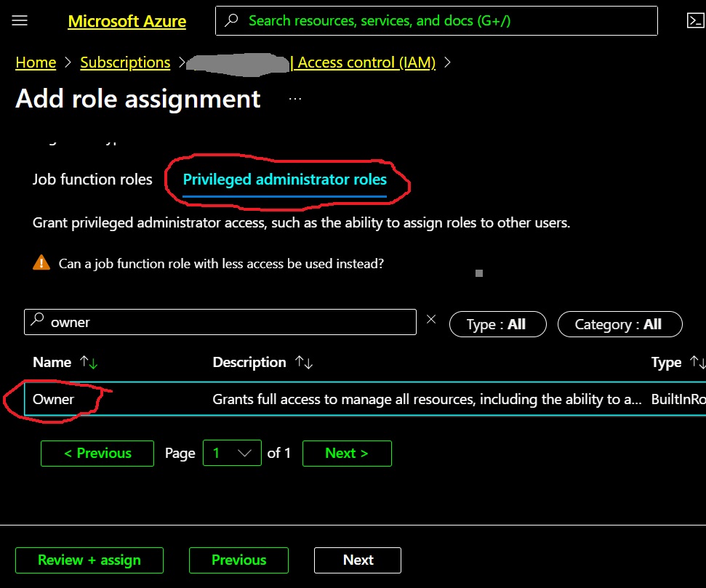Click the bottom Next button

358,560
